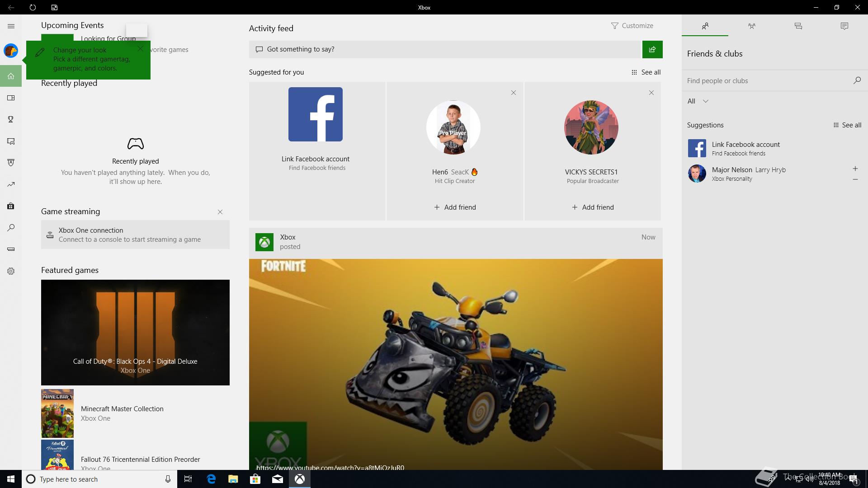Open Achievements trophy icon in sidebar
Image resolution: width=868 pixels, height=488 pixels.
click(x=11, y=119)
